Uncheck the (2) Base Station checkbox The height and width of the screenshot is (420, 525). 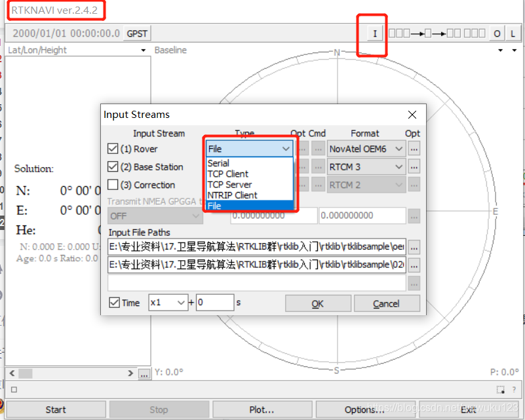coord(112,166)
